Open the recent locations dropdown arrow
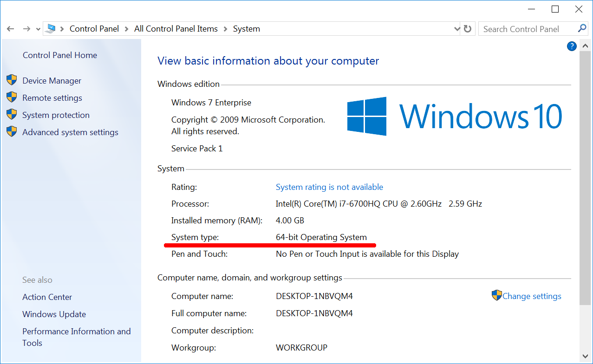This screenshot has width=593, height=364. point(38,29)
